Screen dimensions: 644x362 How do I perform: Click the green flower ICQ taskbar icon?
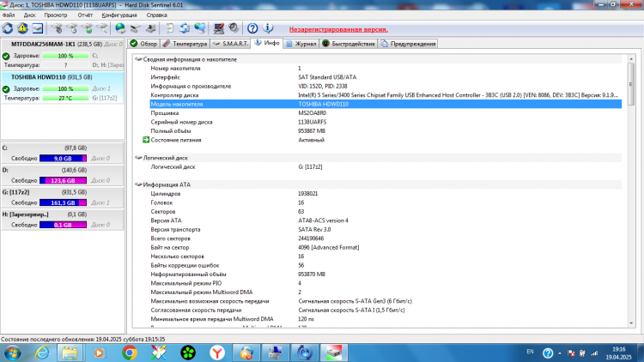(188, 353)
